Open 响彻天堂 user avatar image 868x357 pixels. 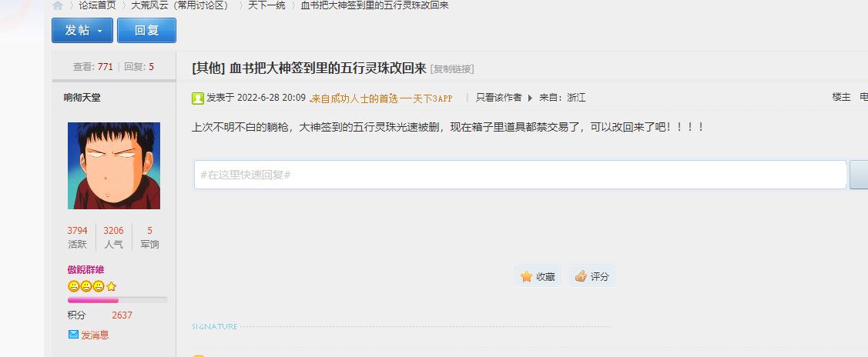[x=114, y=165]
